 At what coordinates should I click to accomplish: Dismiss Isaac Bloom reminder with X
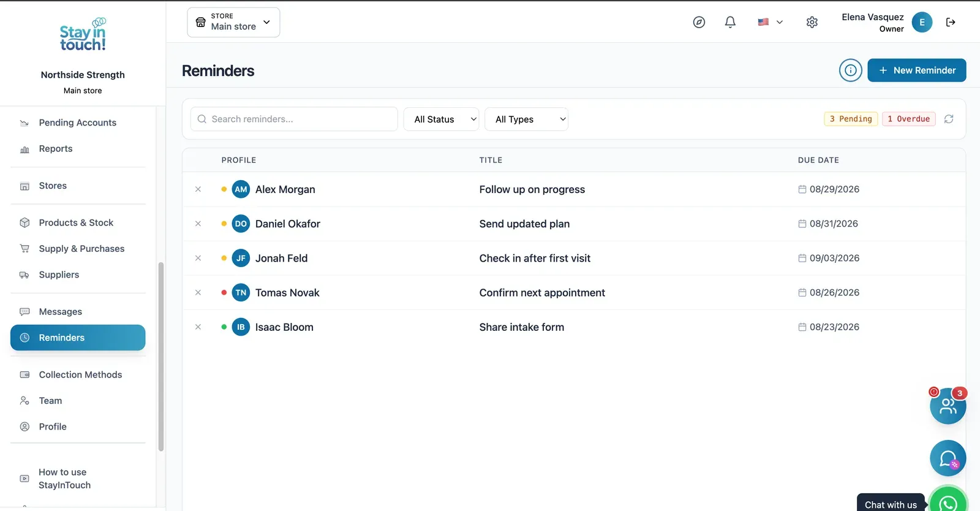point(198,327)
